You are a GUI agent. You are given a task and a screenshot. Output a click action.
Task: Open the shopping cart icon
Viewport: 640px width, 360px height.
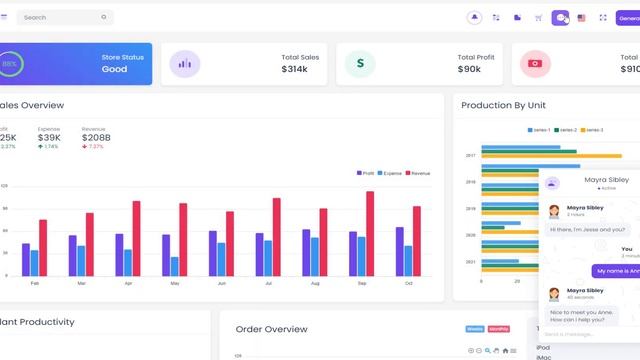[538, 18]
